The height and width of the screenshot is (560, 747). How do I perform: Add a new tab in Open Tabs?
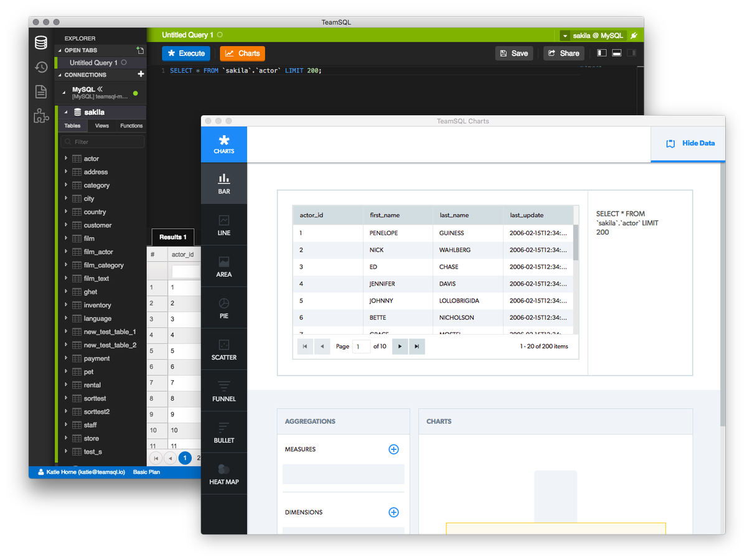pos(140,50)
